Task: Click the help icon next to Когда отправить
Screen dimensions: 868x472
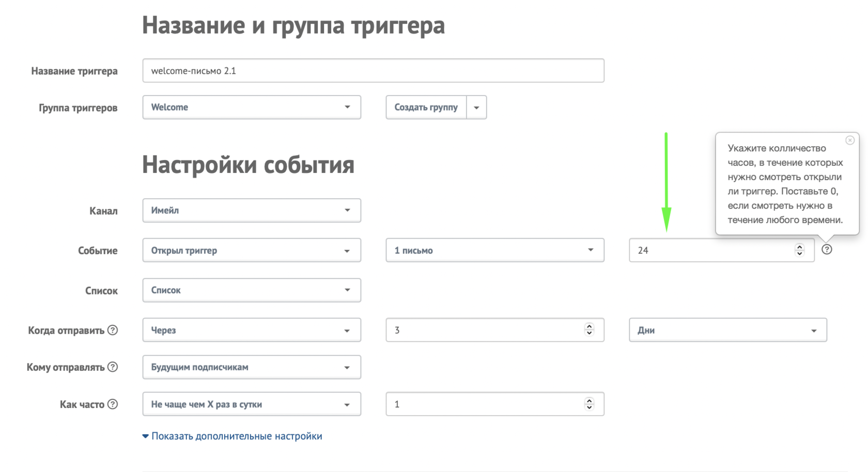Action: click(x=113, y=330)
